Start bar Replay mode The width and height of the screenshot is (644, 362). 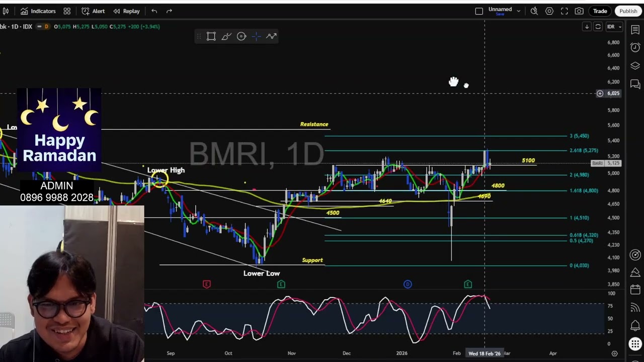126,11
